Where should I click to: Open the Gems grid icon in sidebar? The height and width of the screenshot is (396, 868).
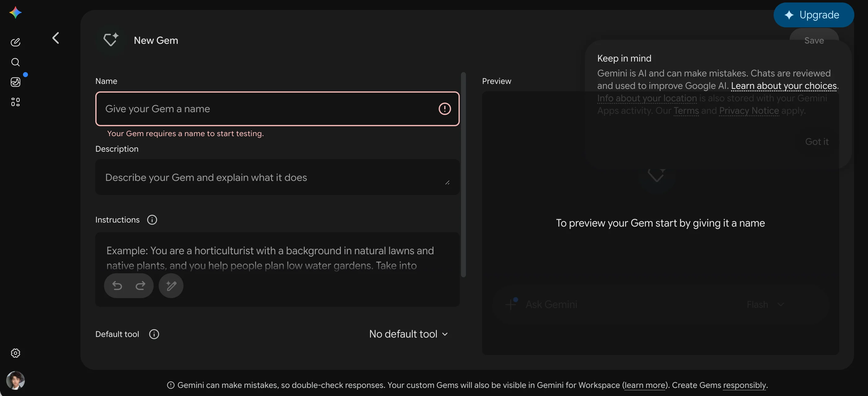coord(16,102)
